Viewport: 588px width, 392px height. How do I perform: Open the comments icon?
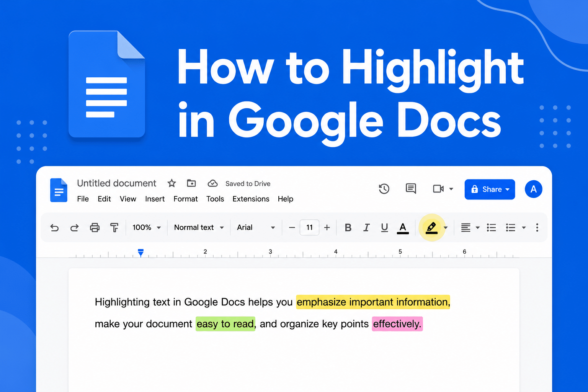tap(411, 188)
